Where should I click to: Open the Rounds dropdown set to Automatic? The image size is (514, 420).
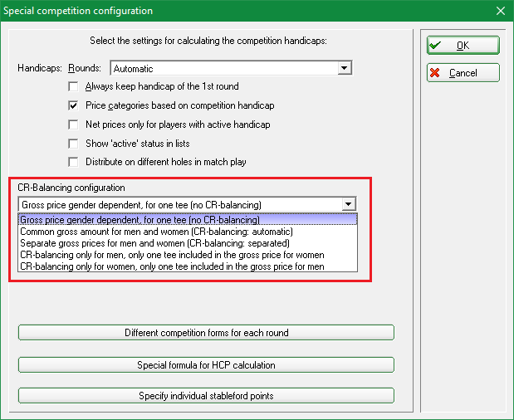(x=224, y=68)
